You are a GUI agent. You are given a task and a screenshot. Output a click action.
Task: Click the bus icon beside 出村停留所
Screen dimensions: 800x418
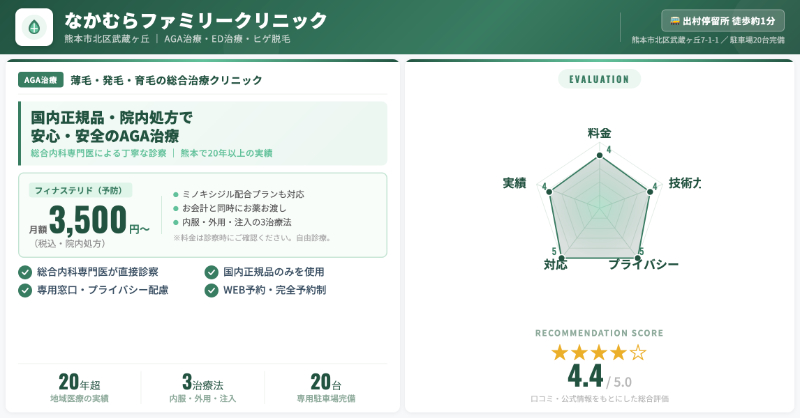[x=675, y=20]
